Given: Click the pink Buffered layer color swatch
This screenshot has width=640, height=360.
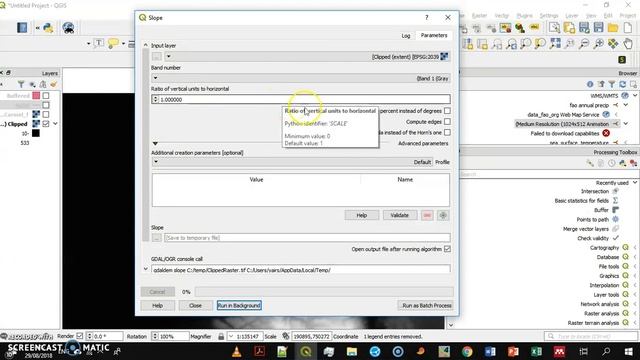Looking at the screenshot, I should 36,96.
